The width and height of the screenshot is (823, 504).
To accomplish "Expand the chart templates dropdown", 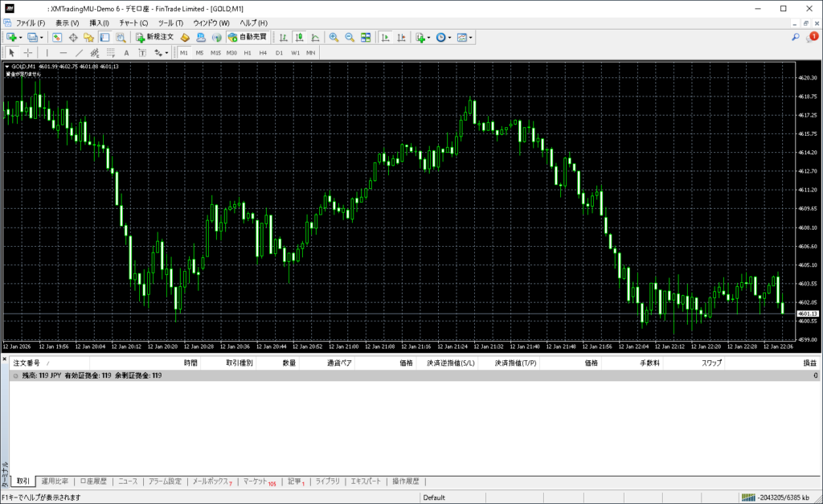I will click(x=466, y=37).
